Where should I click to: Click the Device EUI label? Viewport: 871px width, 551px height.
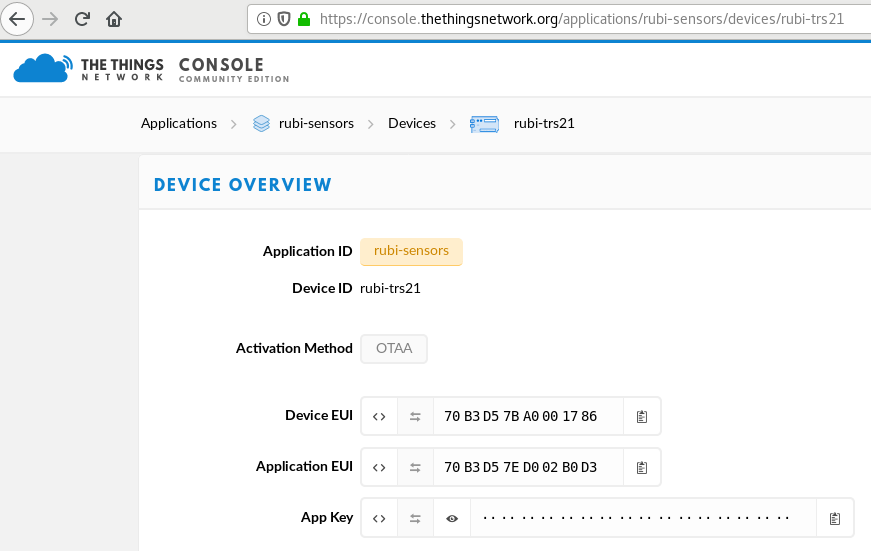pyautogui.click(x=319, y=415)
